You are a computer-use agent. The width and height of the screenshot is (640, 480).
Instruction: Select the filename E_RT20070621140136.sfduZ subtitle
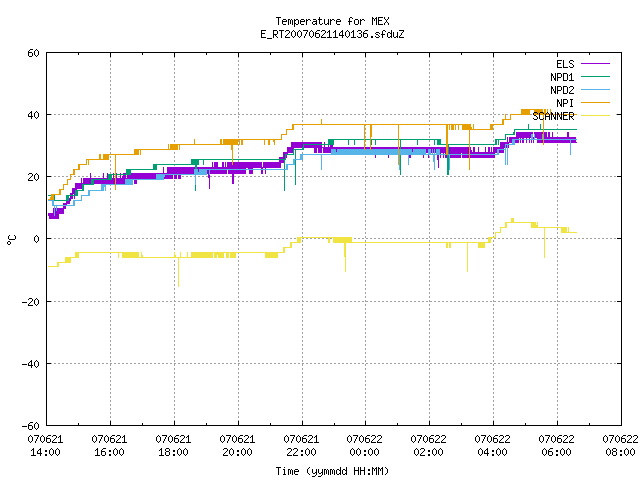(x=332, y=34)
